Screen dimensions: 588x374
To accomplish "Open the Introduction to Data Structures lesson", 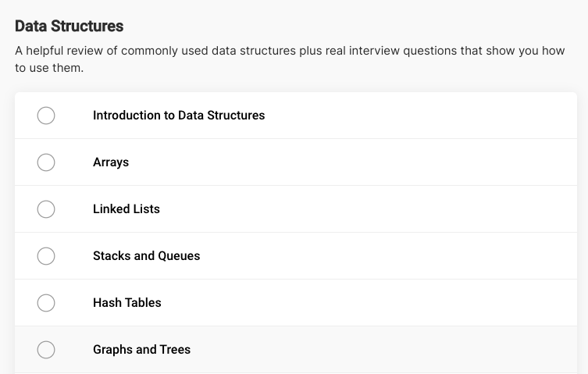I will click(x=179, y=115).
